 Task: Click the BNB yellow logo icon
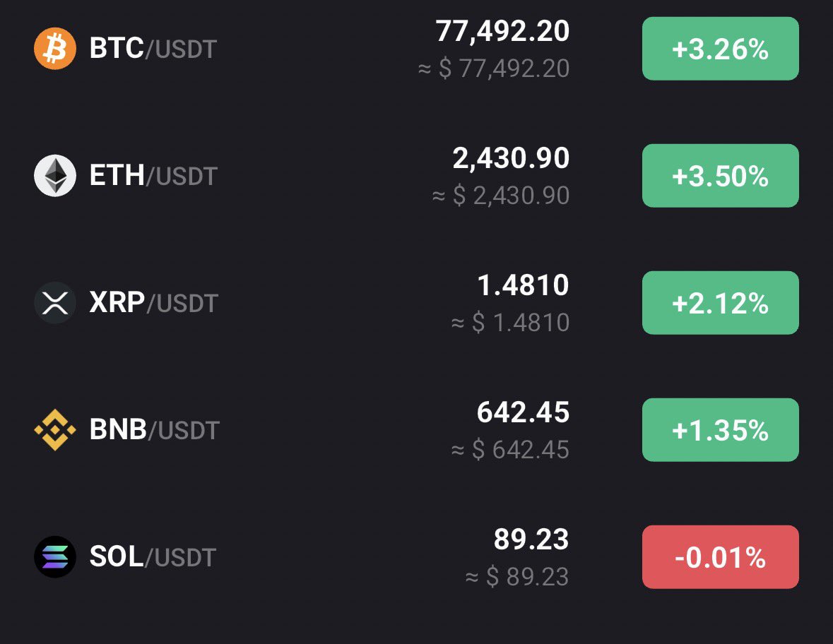[55, 430]
